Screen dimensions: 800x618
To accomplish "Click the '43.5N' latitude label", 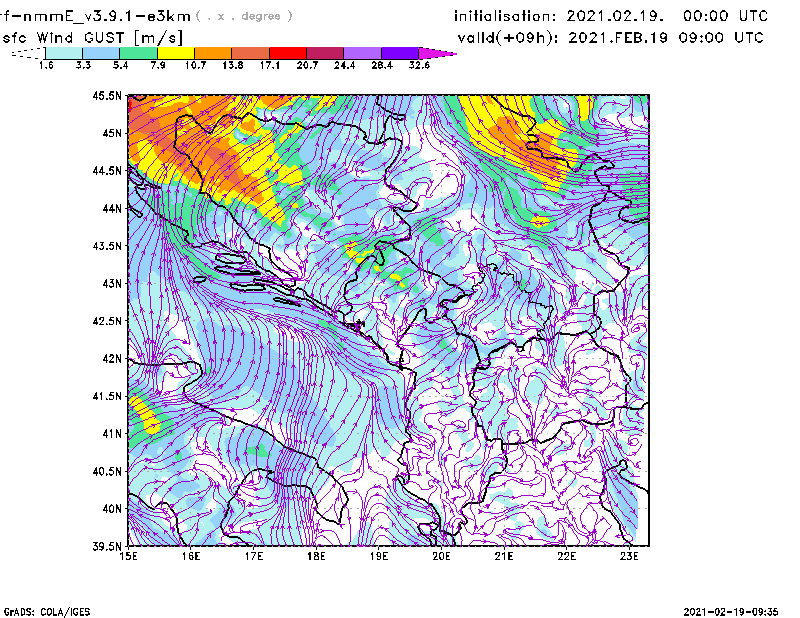I will coord(107,246).
